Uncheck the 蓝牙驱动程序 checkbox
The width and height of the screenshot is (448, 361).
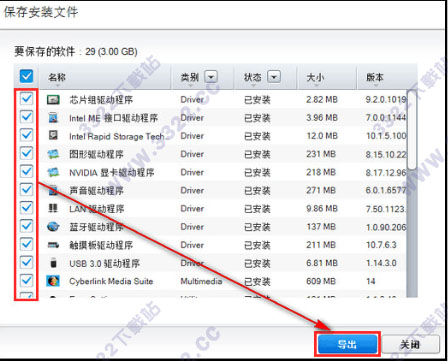tap(26, 226)
